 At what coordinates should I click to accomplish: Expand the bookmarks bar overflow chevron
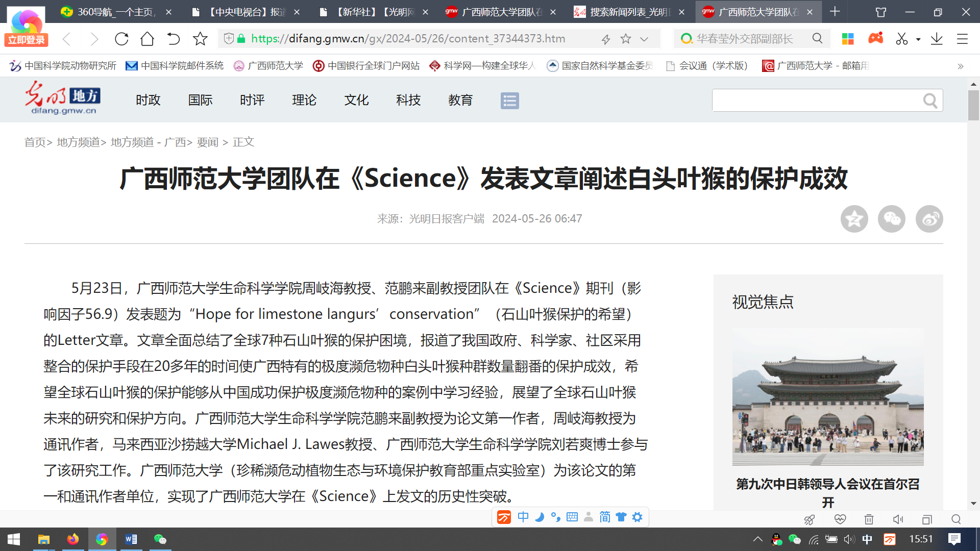pos(960,66)
